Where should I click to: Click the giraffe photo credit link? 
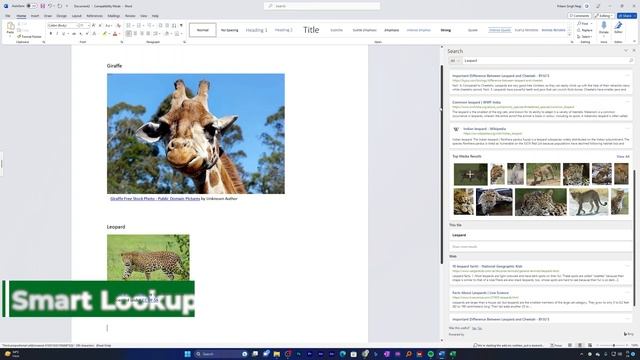click(x=155, y=199)
